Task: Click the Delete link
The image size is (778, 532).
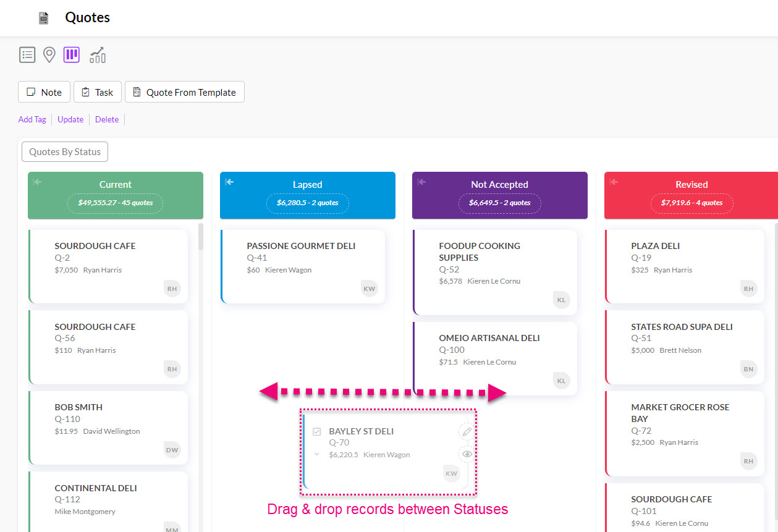Action: click(107, 119)
